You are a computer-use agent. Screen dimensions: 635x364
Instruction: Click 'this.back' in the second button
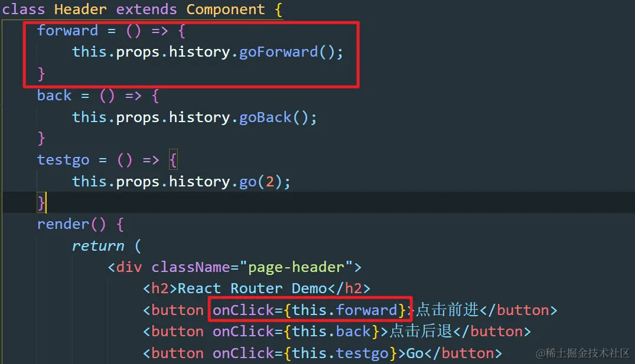click(331, 332)
